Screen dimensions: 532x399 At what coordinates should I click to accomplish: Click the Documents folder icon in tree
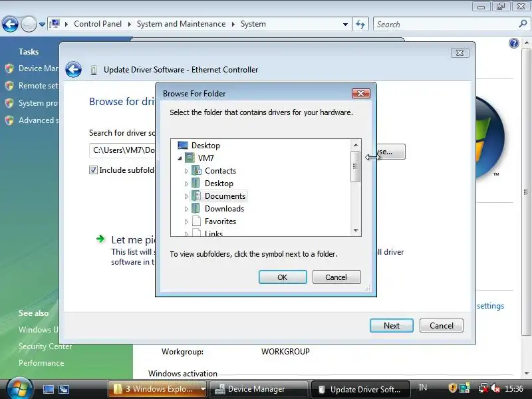coord(196,196)
